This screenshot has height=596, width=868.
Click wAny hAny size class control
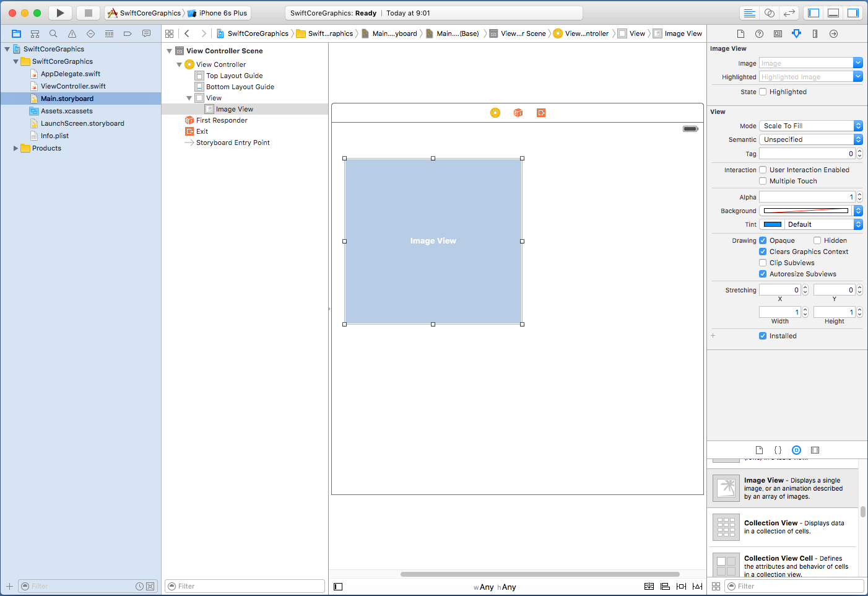click(x=495, y=587)
